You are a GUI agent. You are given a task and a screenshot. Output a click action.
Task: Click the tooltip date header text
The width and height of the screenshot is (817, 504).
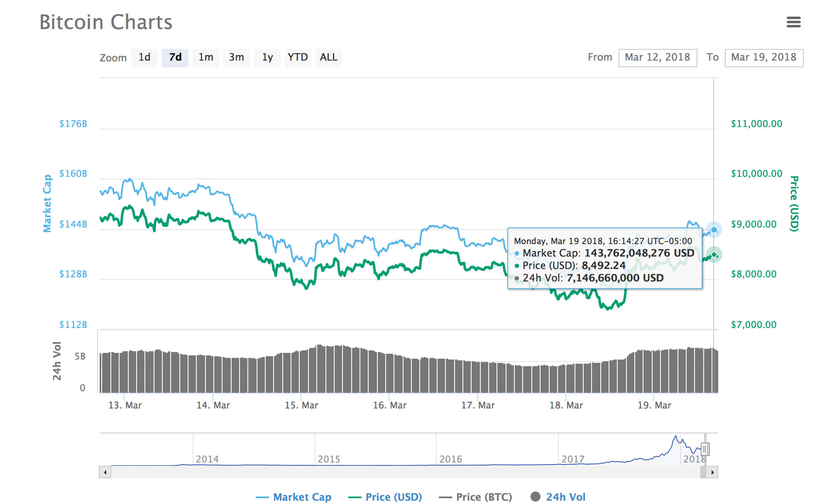point(603,241)
